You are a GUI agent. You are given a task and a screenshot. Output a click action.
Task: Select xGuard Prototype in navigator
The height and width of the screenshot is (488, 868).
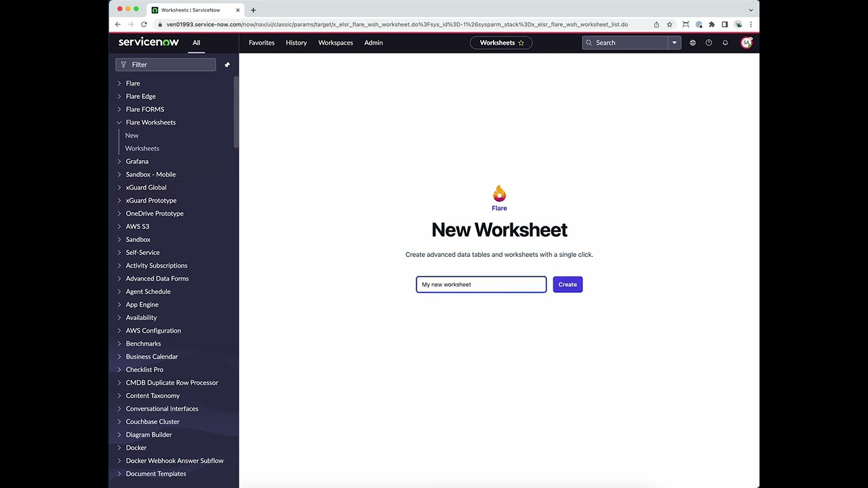point(151,201)
